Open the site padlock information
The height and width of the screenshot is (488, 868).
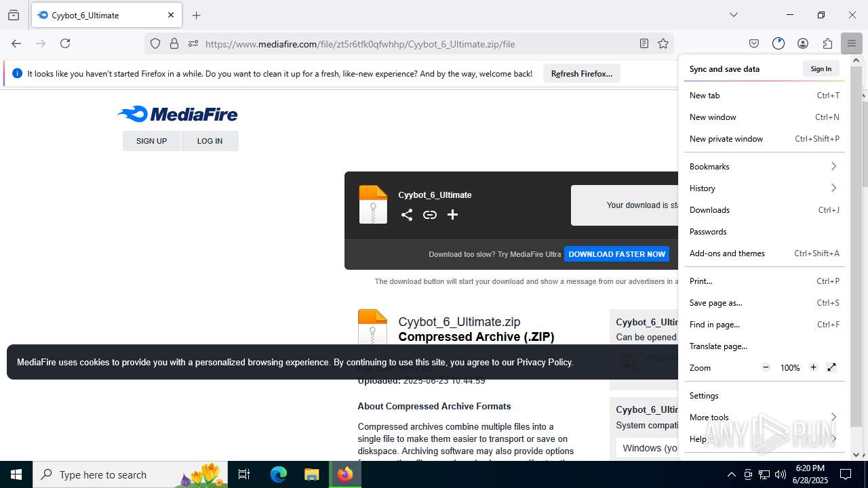click(x=174, y=43)
